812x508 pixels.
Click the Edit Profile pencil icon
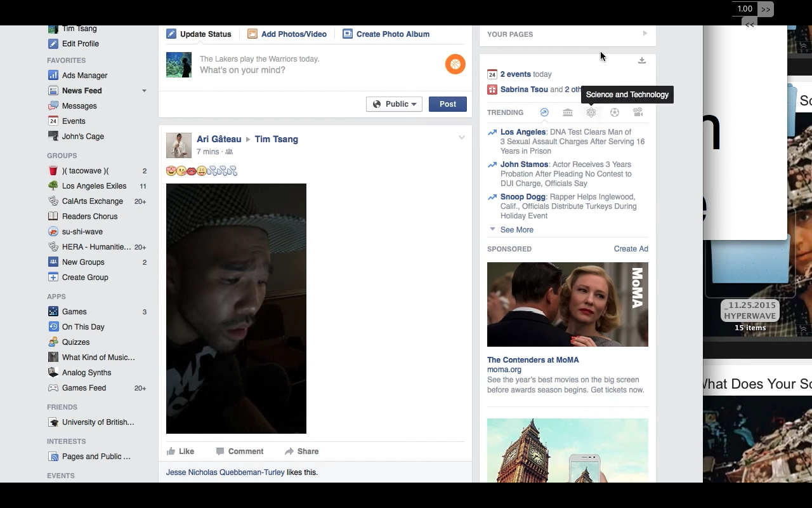[x=53, y=43]
